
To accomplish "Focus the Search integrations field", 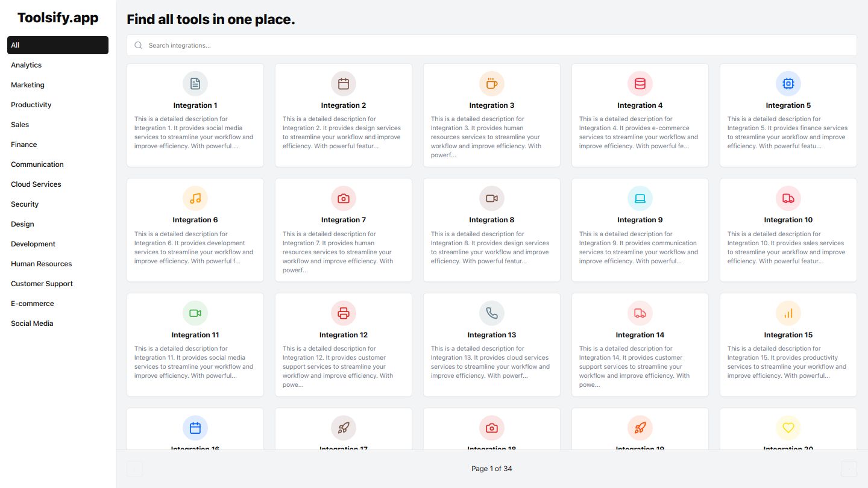I will click(492, 45).
